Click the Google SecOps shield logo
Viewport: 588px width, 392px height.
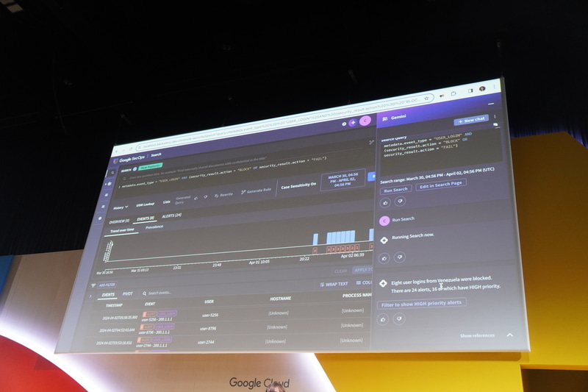click(116, 161)
